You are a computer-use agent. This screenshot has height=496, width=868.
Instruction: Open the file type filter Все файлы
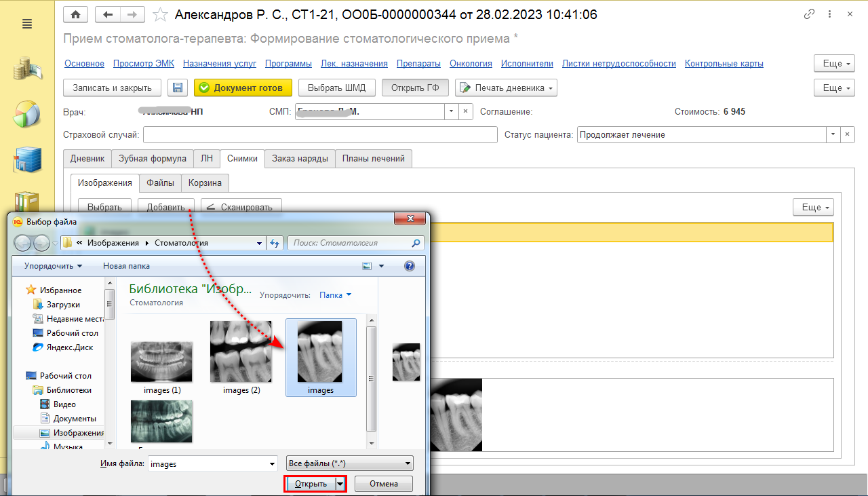pos(349,464)
